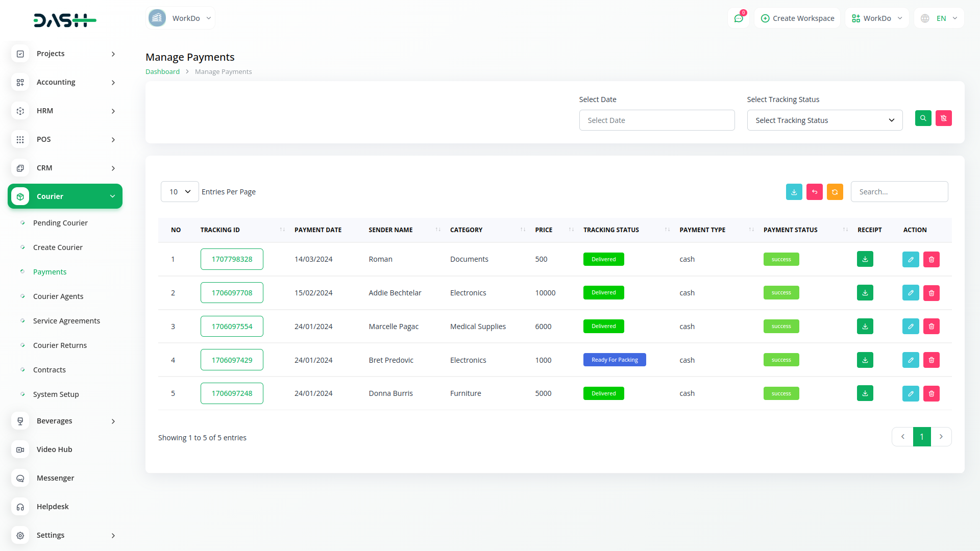This screenshot has height=551, width=980.
Task: Edit payment row for Addie Bechtelar
Action: [x=910, y=293]
